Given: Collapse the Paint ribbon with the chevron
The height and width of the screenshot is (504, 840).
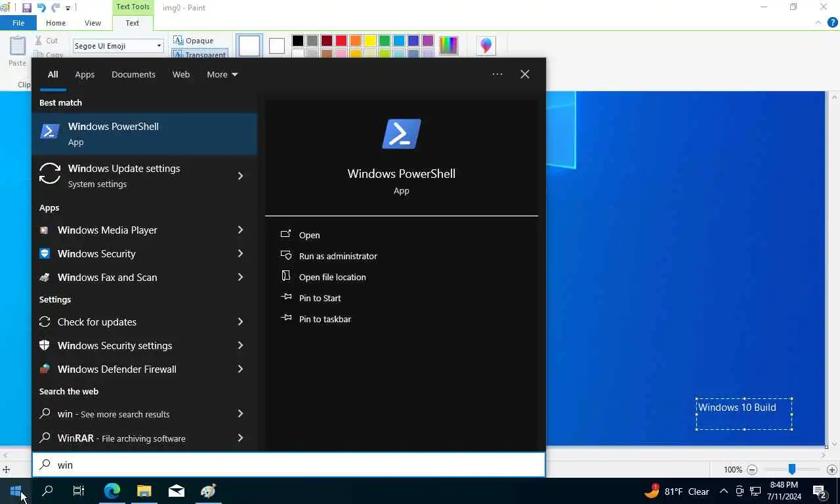Looking at the screenshot, I should (818, 22).
